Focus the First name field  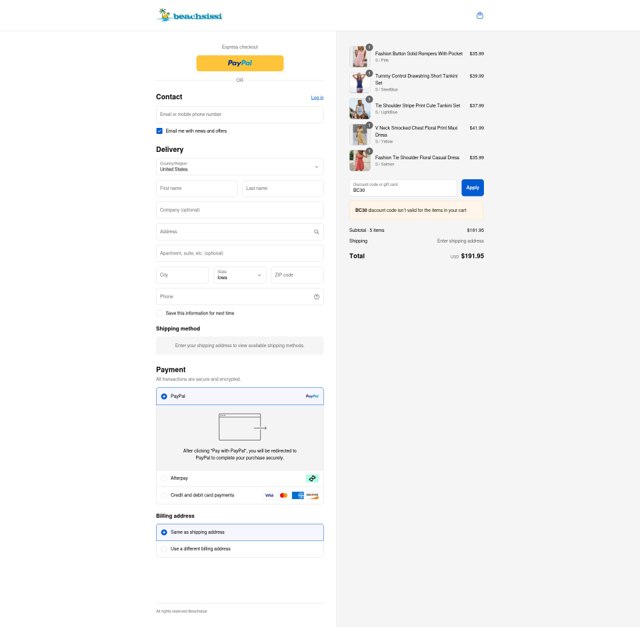(197, 188)
